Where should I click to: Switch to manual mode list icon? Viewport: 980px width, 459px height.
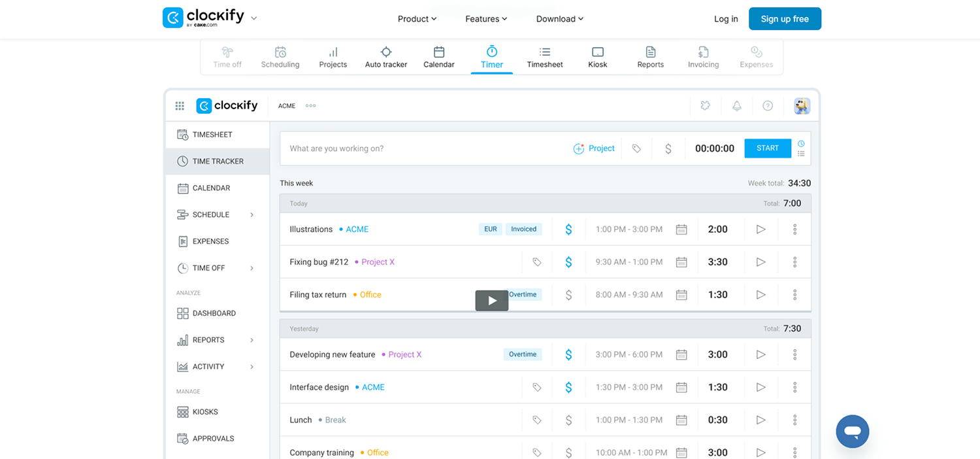[x=801, y=154]
